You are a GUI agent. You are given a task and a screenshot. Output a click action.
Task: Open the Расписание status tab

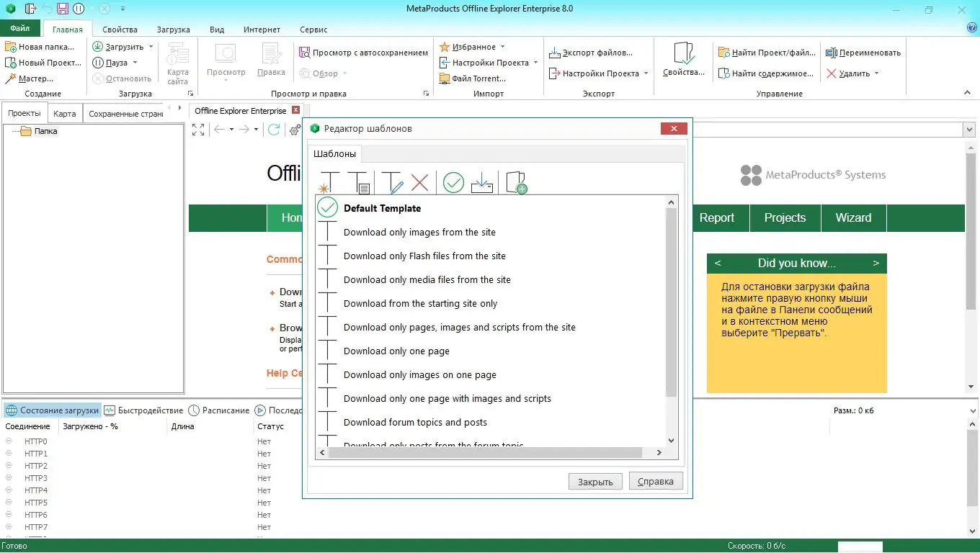click(219, 410)
